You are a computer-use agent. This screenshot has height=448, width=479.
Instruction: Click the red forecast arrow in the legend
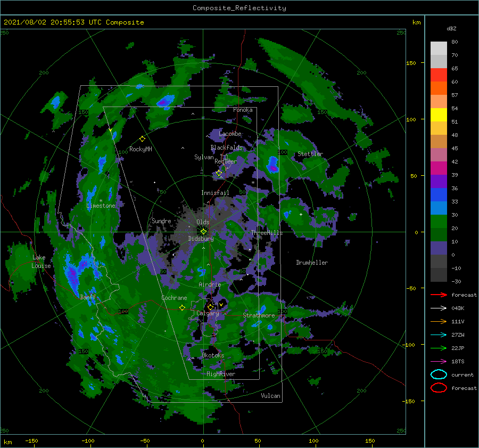tap(439, 295)
